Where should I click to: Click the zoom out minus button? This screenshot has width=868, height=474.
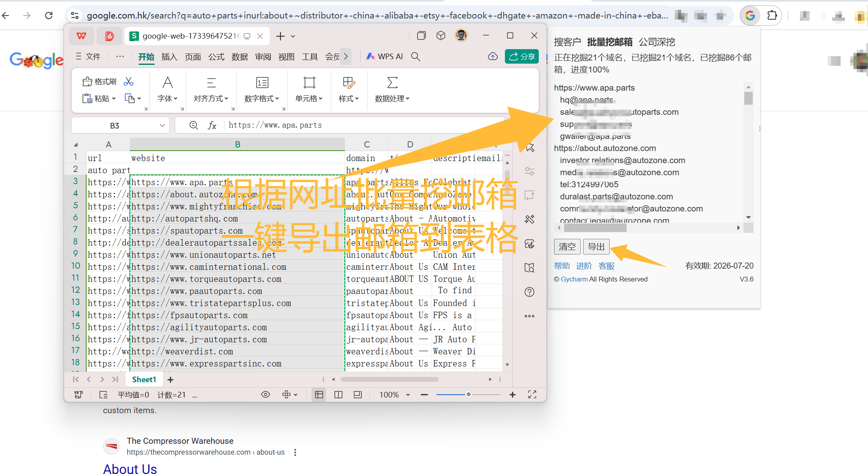click(x=424, y=395)
